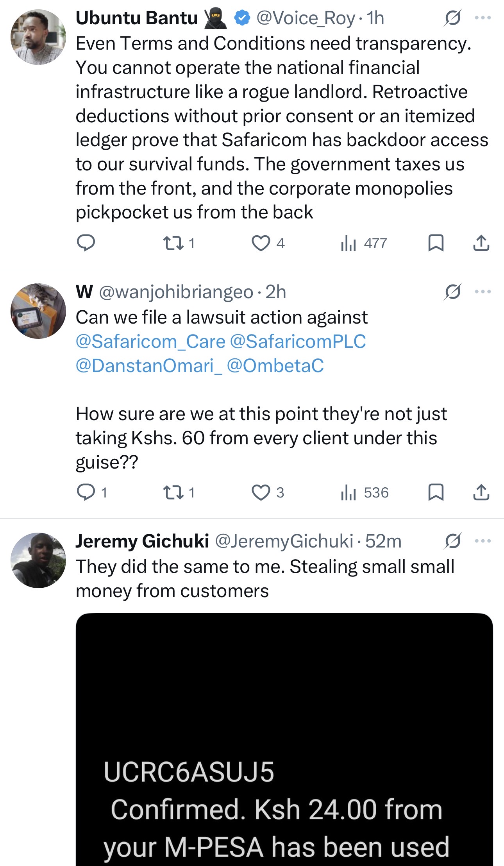Share Ubuntu Bantu's tweet

[x=481, y=243]
